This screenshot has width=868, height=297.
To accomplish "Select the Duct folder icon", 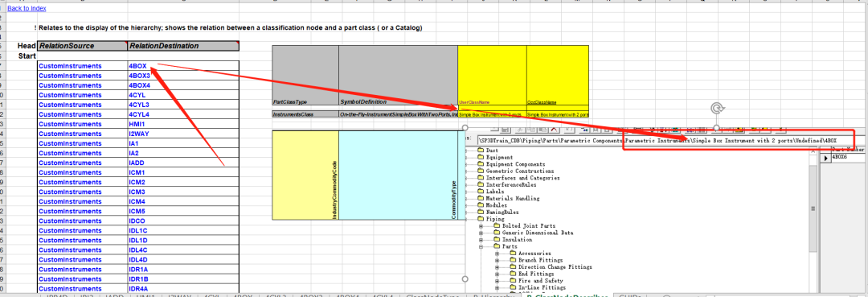I will 481,151.
